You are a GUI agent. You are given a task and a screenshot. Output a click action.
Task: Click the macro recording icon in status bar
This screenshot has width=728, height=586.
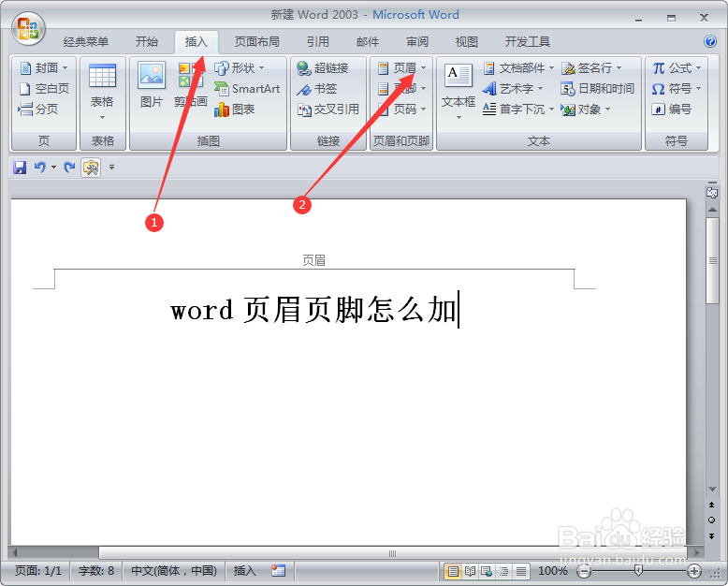tap(279, 570)
